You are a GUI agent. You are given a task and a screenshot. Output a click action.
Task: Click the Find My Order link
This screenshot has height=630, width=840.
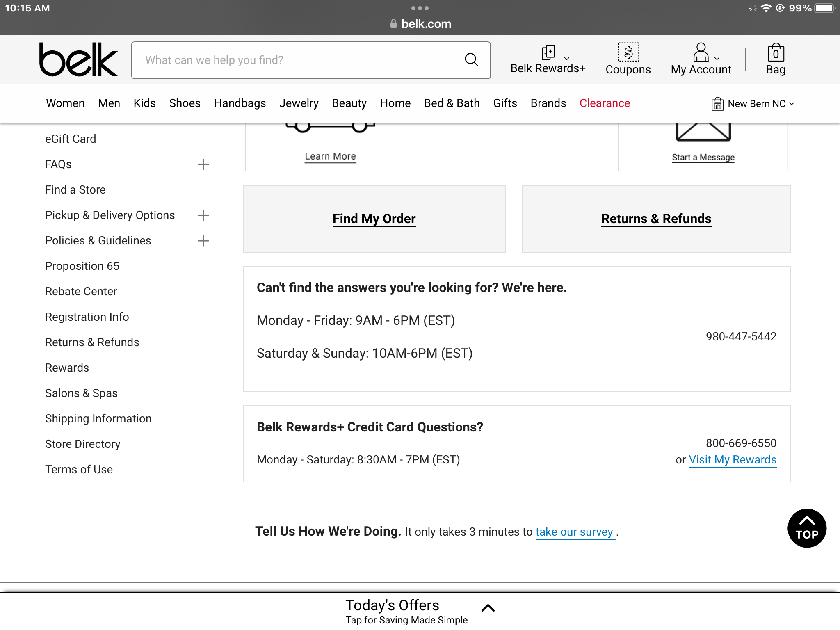click(x=374, y=219)
